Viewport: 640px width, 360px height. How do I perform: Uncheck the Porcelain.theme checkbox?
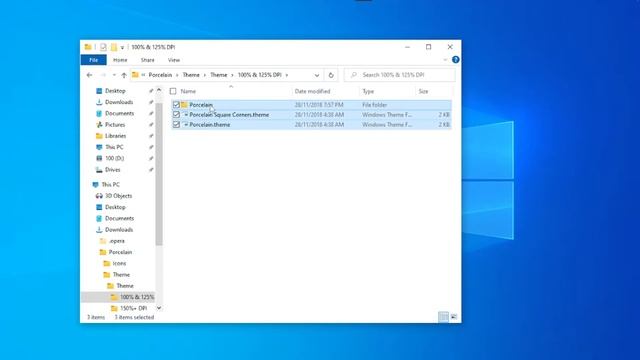tap(176, 124)
